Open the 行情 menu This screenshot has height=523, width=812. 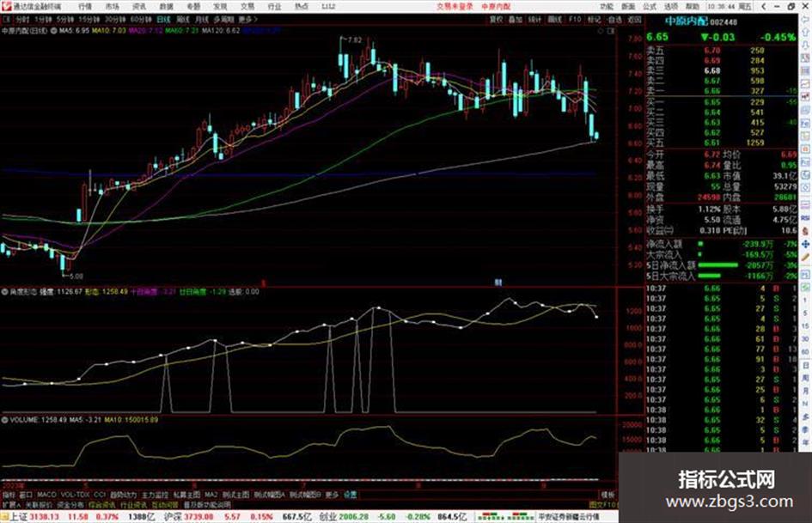point(85,6)
